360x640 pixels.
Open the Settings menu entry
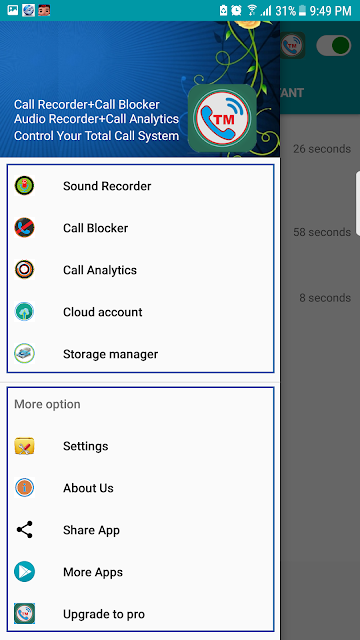click(x=140, y=446)
